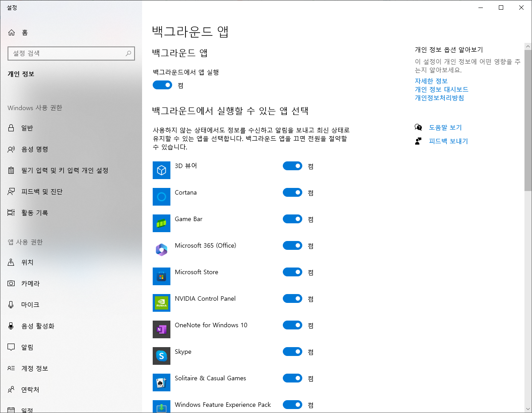532x413 pixels.
Task: Turn off 백그라운드에서 앱 실행 master toggle
Action: tap(162, 85)
